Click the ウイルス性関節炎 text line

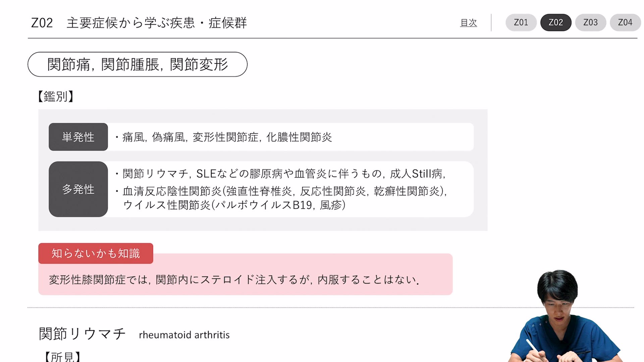pos(234,205)
